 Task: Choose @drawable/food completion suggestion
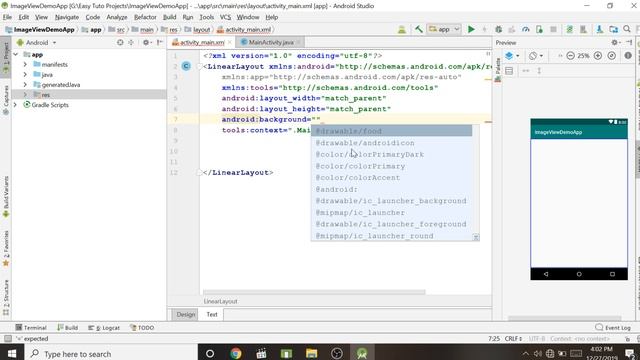[x=391, y=131]
